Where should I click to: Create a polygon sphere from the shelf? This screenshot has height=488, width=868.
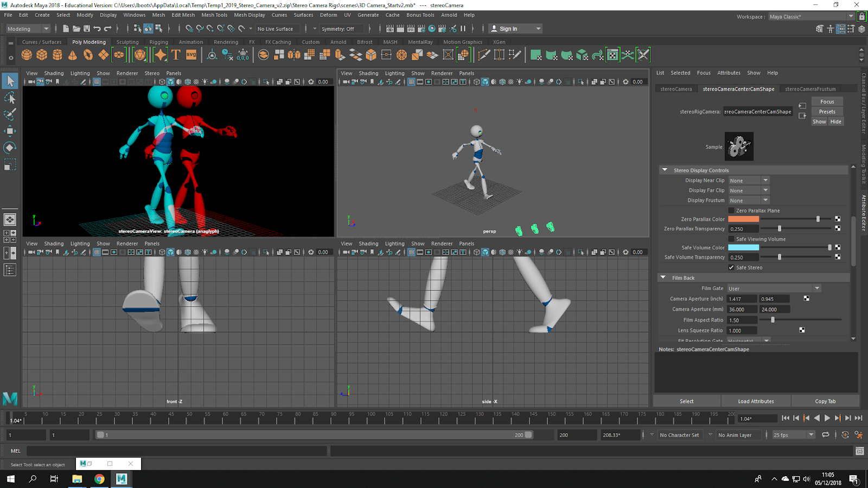point(27,55)
